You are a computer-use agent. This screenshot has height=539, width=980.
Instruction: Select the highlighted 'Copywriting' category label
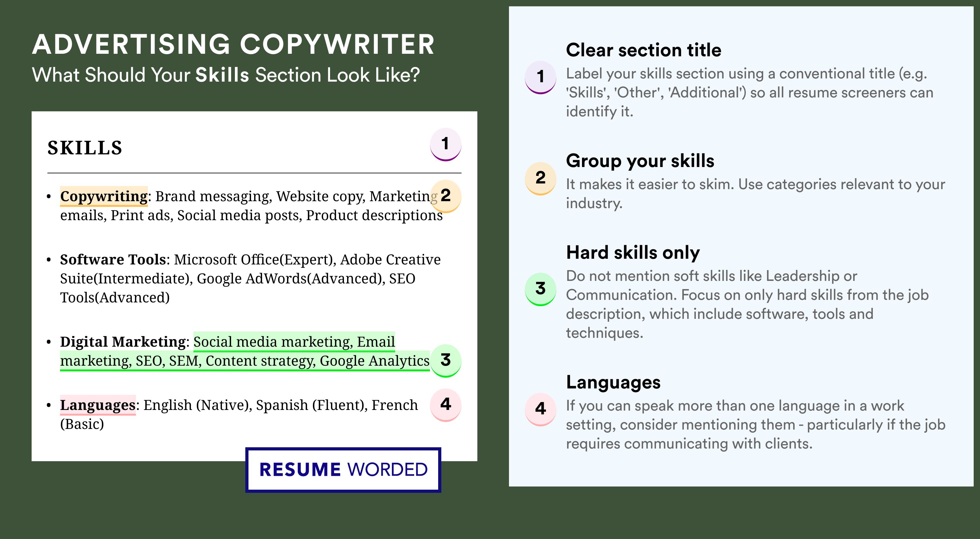click(104, 196)
